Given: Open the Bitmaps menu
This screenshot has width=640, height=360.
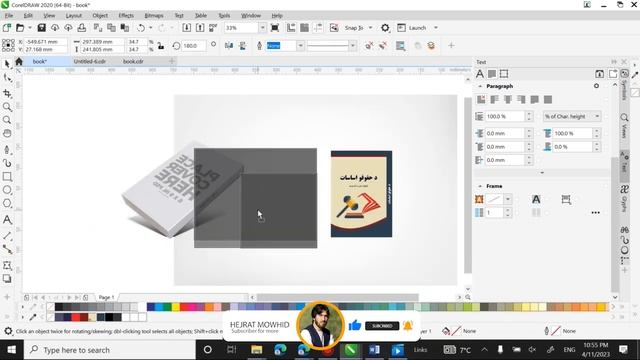Looking at the screenshot, I should (154, 16).
